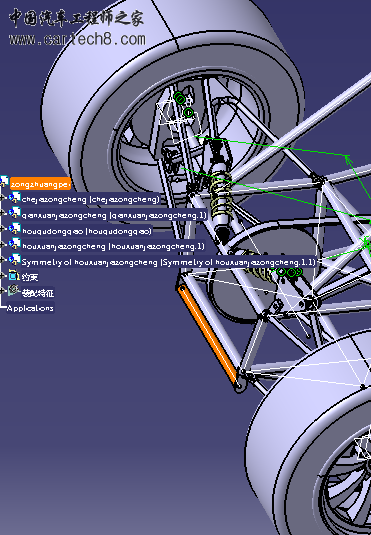Click the root assembly icon beside zongzhuangpei
This screenshot has width=371, height=535.
(4, 182)
